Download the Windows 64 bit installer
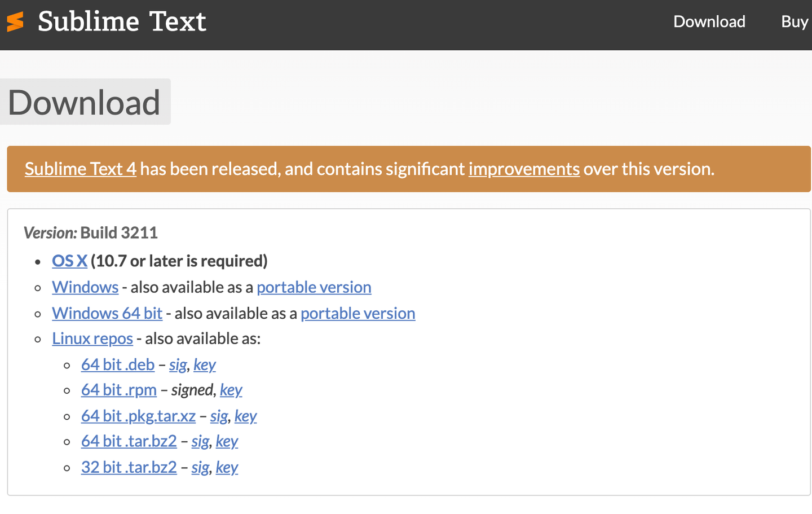Screen dimensions: 812x514 click(x=107, y=313)
